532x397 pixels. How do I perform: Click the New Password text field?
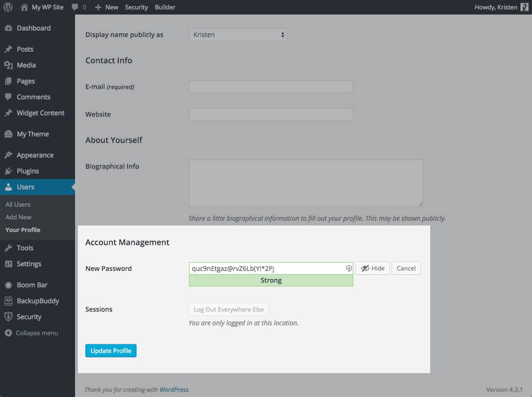point(271,269)
